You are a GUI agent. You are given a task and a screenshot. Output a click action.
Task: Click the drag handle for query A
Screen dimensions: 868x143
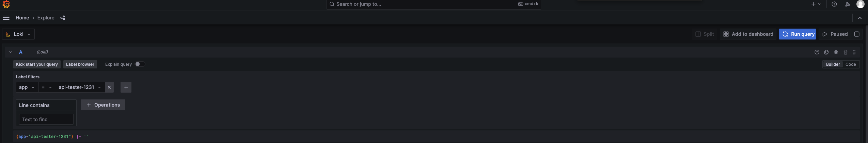pyautogui.click(x=854, y=52)
